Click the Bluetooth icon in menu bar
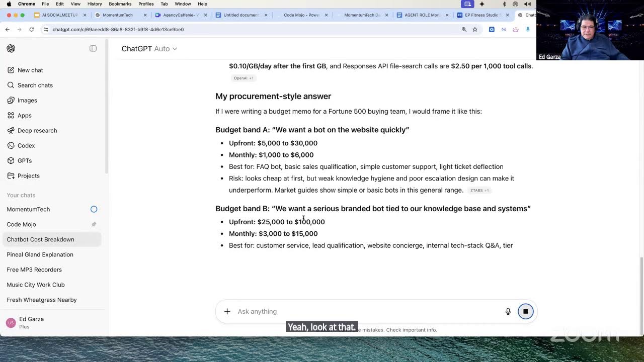 [x=504, y=4]
